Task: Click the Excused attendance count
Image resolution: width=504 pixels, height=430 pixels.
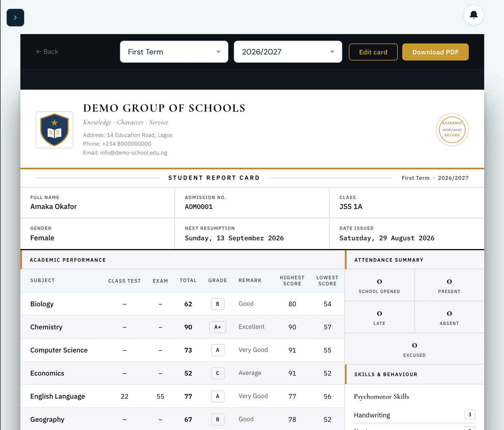Action: pyautogui.click(x=415, y=345)
